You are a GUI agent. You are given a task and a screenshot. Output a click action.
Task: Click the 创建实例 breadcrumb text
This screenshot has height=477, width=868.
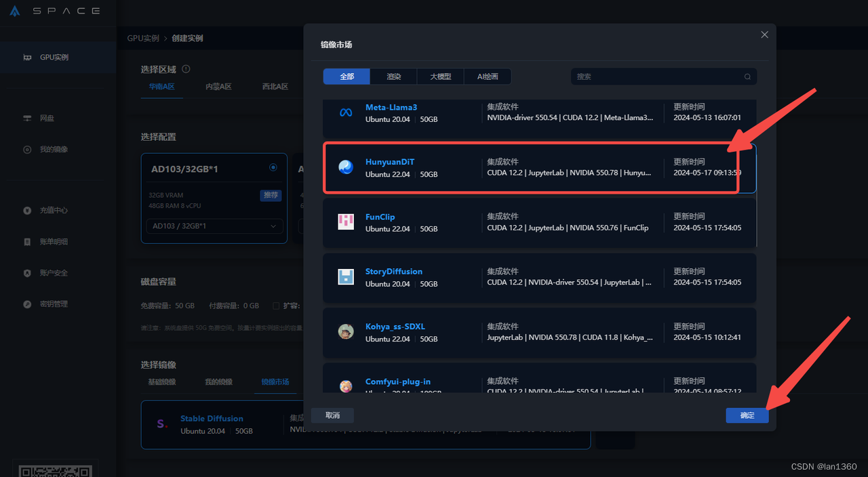point(187,39)
